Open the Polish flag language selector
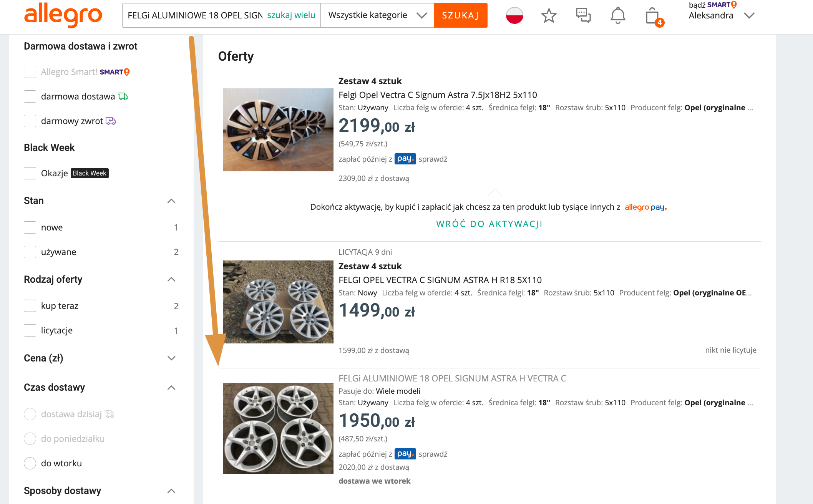The image size is (813, 504). tap(514, 15)
